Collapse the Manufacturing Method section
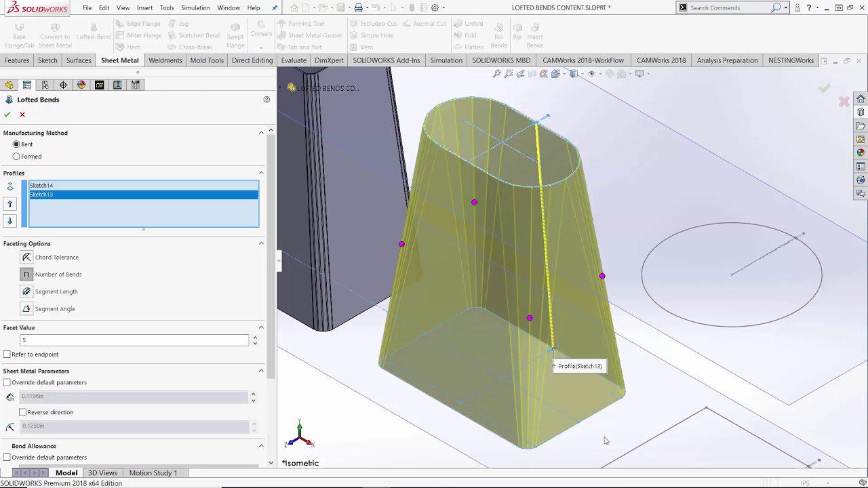This screenshot has width=868, height=488. 261,133
